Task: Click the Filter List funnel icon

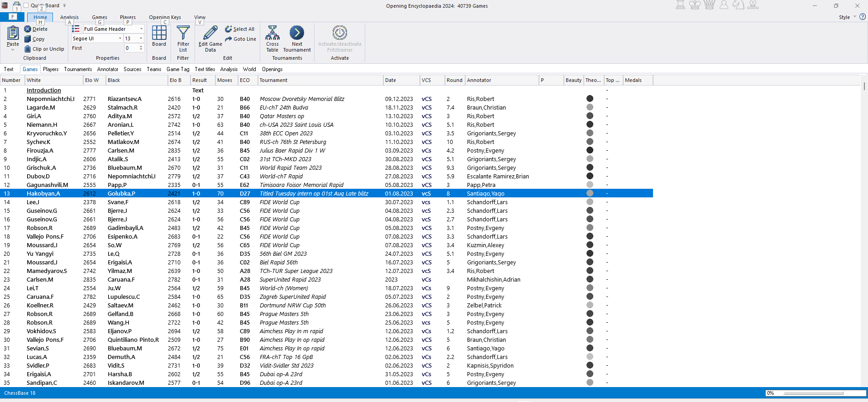Action: (x=183, y=33)
